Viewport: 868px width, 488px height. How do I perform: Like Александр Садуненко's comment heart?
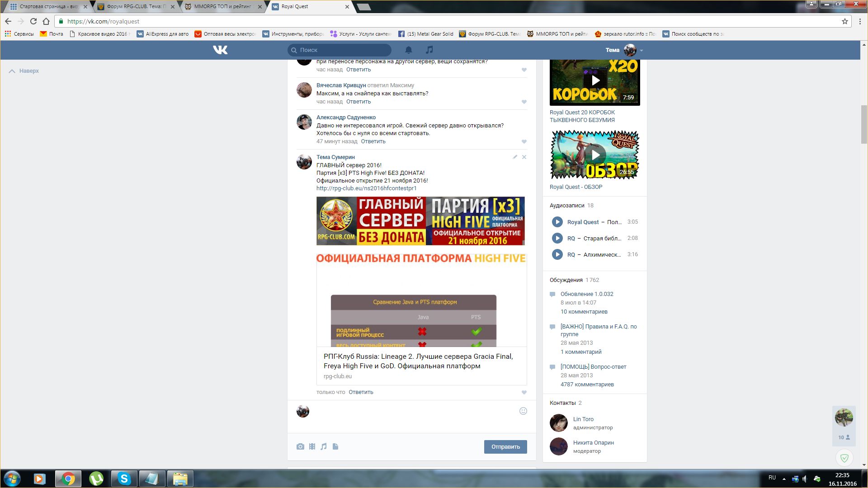tap(524, 141)
